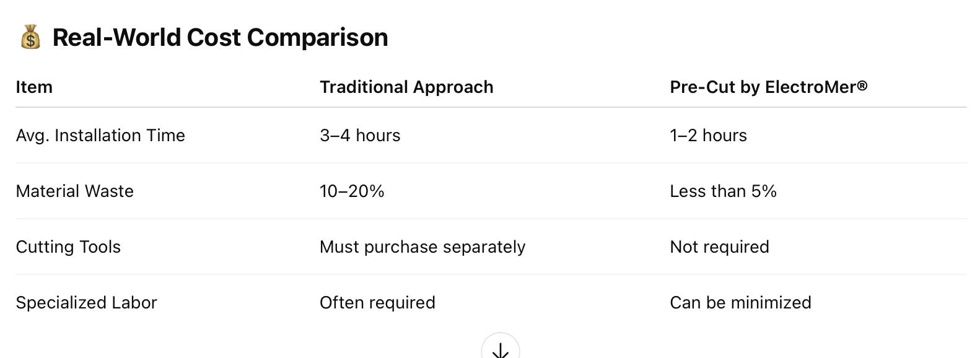The width and height of the screenshot is (980, 358).
Task: Click the Must purchase separately cell
Action: (422, 247)
